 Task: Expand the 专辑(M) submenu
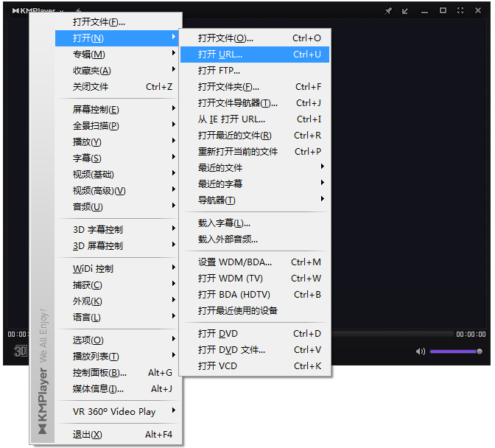pyautogui.click(x=117, y=55)
